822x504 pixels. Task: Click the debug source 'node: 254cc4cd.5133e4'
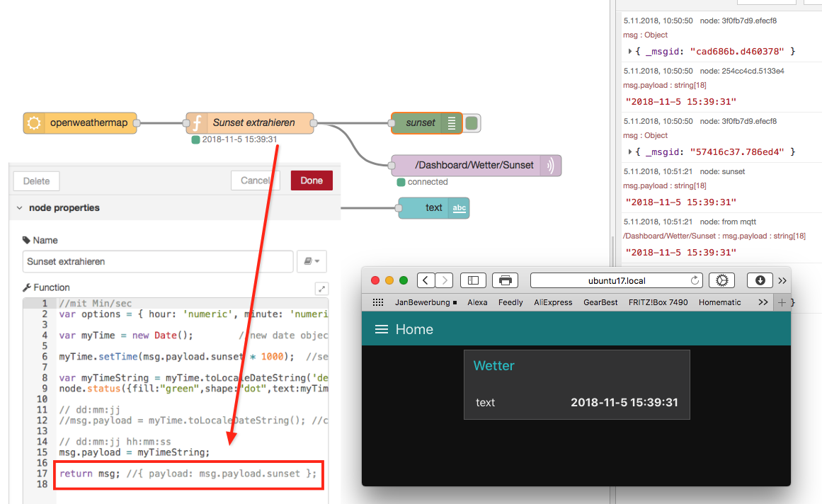(x=742, y=71)
